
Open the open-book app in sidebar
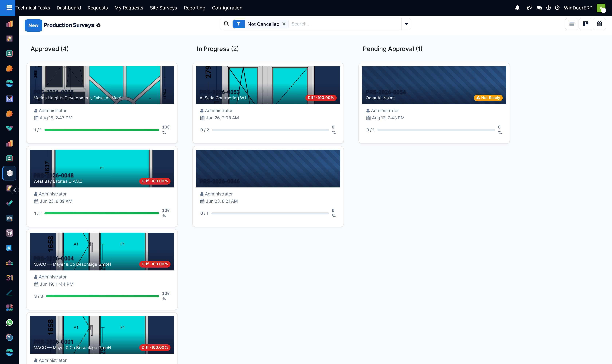click(x=9, y=218)
